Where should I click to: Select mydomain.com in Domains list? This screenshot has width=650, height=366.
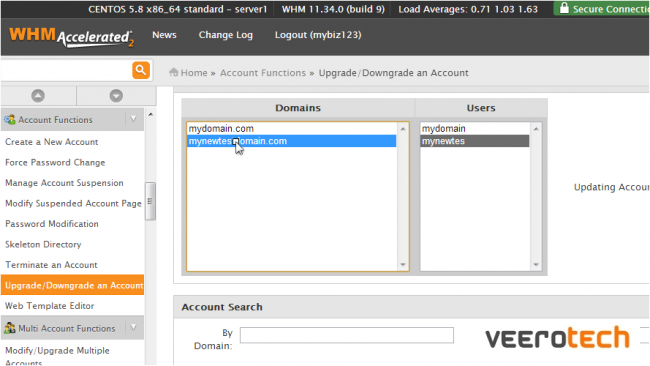coord(291,128)
